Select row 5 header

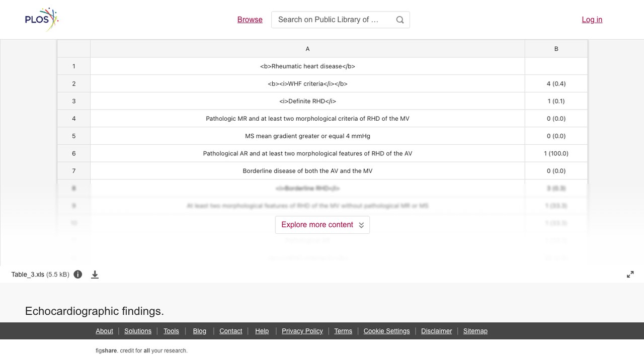tap(73, 136)
